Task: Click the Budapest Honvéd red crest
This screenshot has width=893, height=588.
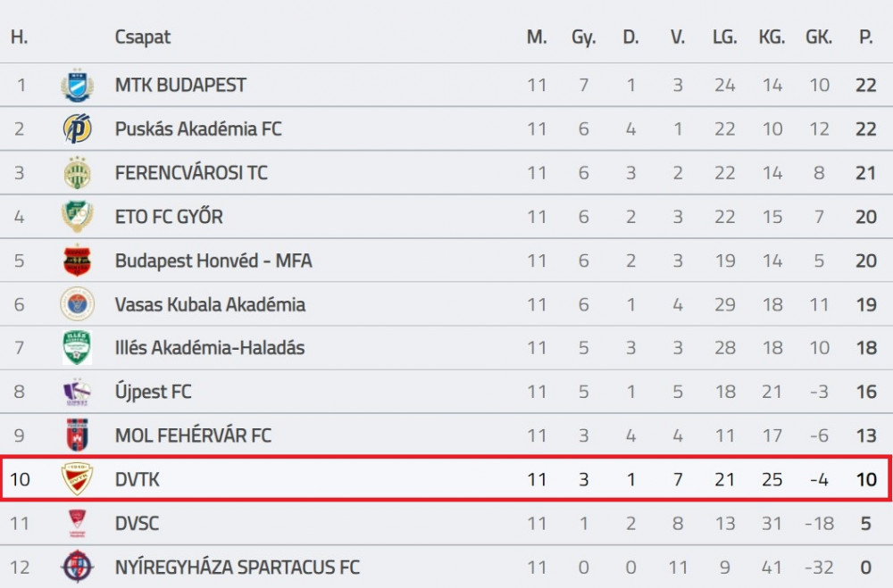Action: pyautogui.click(x=77, y=261)
